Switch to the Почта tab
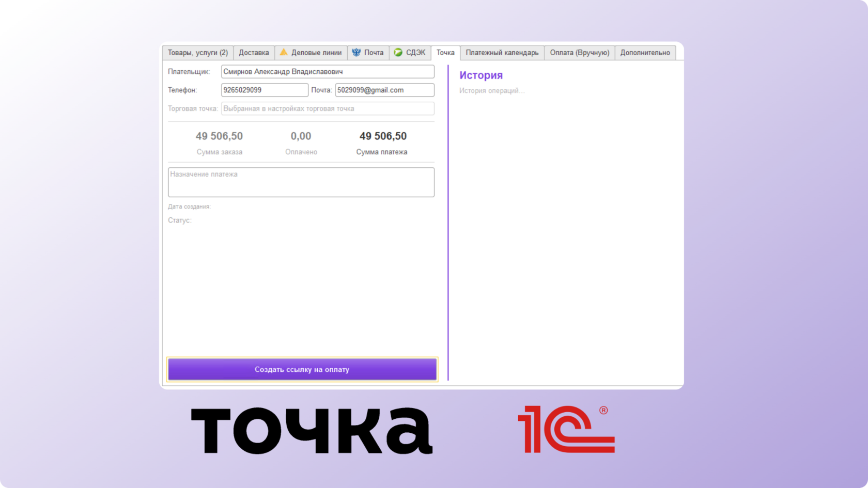The height and width of the screenshot is (488, 868). point(368,53)
